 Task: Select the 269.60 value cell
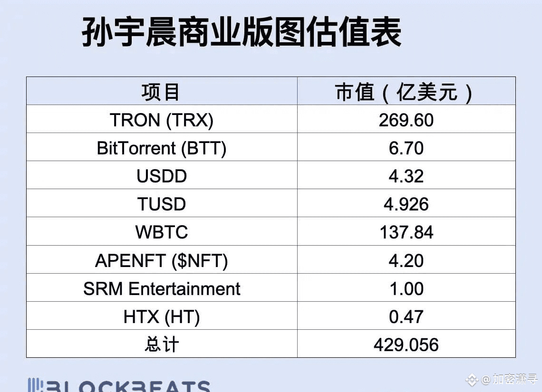(406, 120)
